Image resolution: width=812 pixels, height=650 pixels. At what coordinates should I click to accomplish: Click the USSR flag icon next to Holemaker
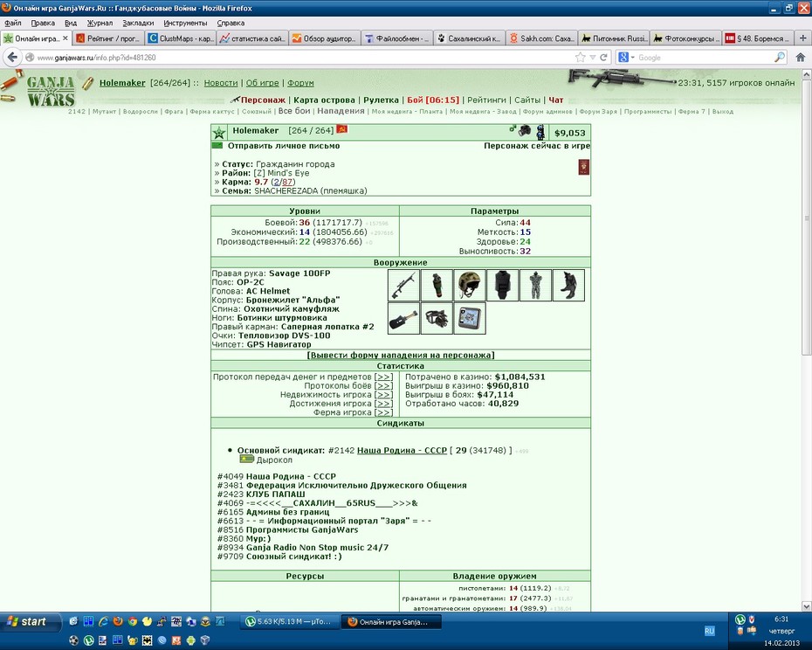(x=342, y=129)
